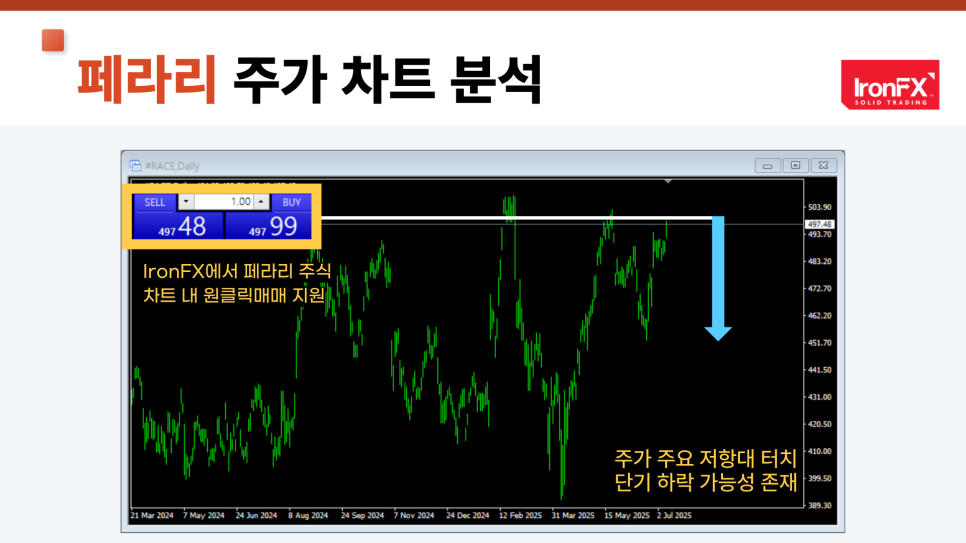The image size is (966, 543).
Task: Click the 472.70 price axis label
Action: tap(819, 288)
